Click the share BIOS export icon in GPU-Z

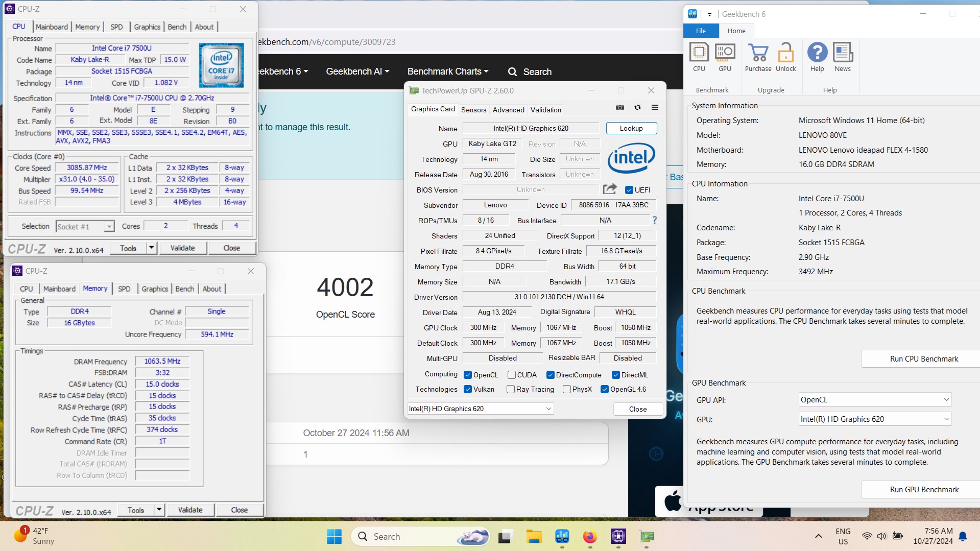click(x=610, y=189)
